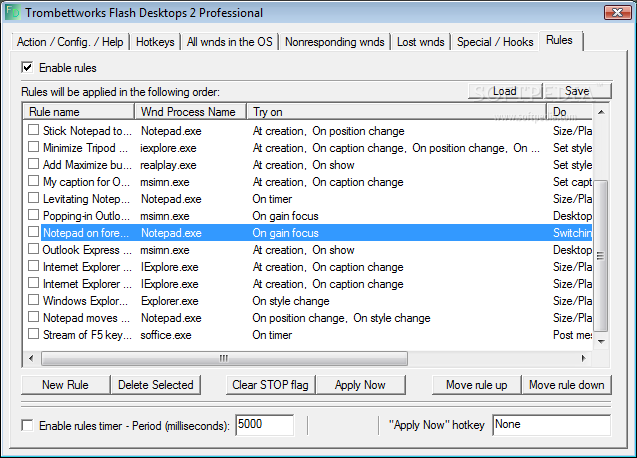The height and width of the screenshot is (458, 637).
Task: Click the realplay.exe process name cell
Action: 168,165
